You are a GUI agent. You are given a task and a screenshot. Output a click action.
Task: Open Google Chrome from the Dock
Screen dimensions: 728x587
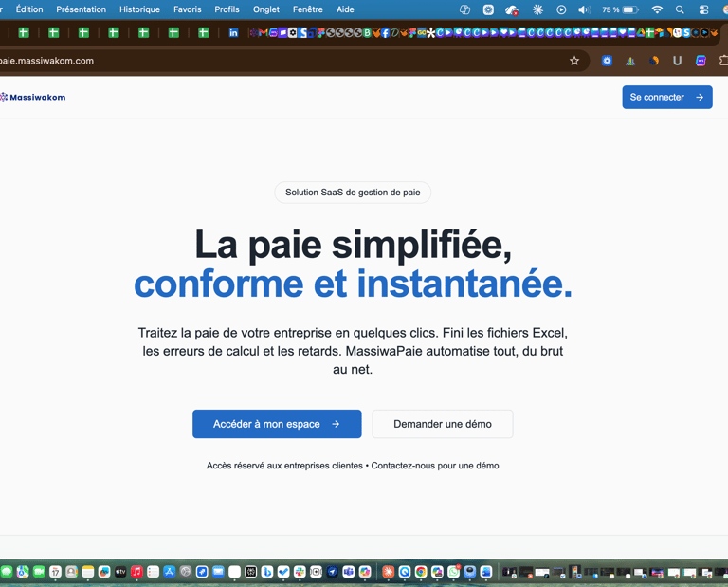pos(421,572)
